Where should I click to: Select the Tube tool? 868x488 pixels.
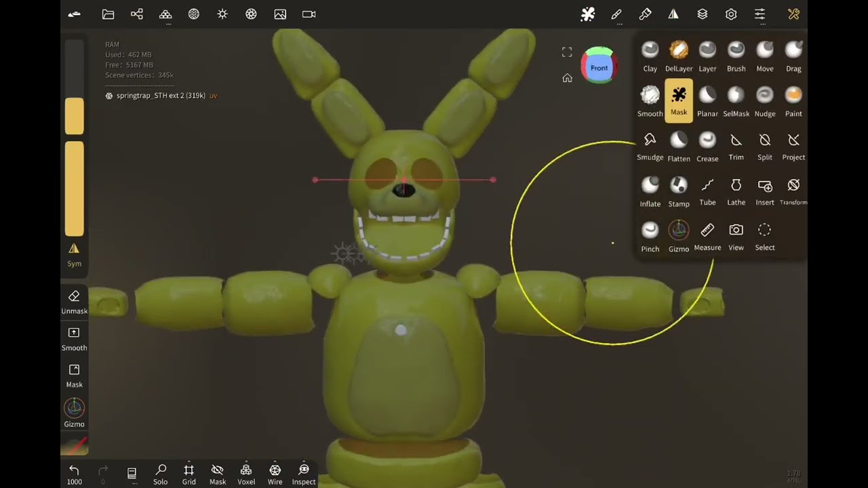coord(707,192)
